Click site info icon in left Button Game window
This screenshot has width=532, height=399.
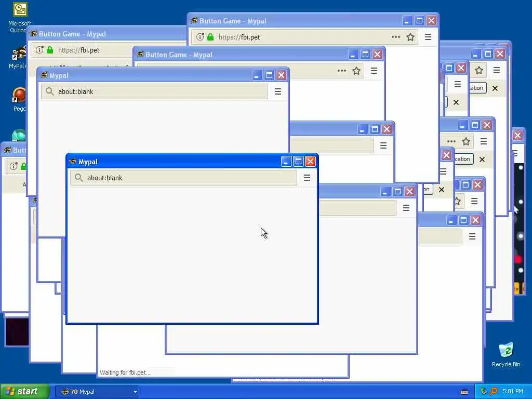39,50
